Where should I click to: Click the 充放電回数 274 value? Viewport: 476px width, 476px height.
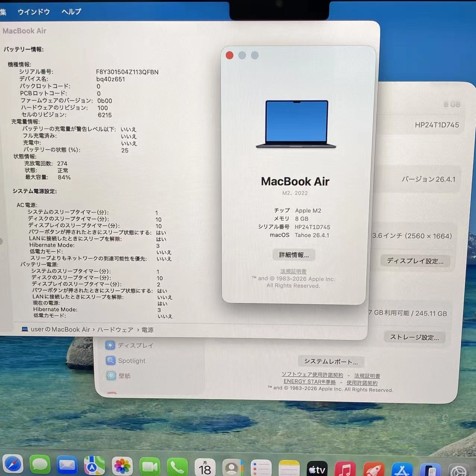tap(62, 163)
